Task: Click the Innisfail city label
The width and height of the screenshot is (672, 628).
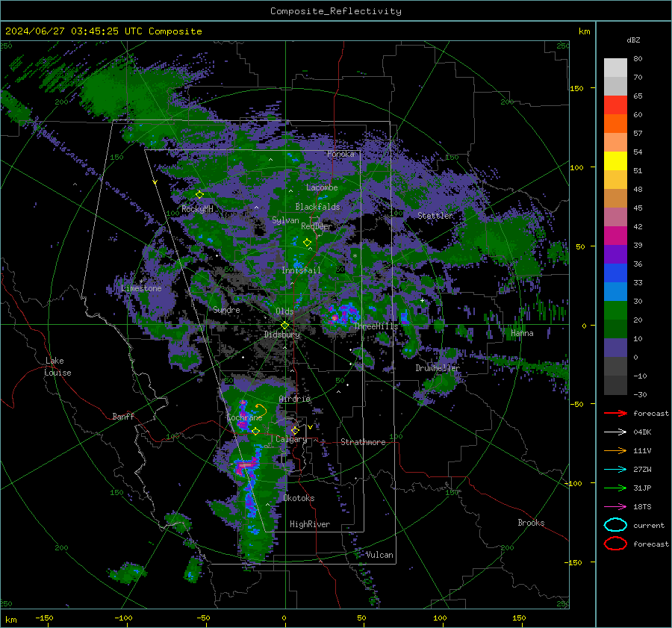Action: tap(301, 270)
